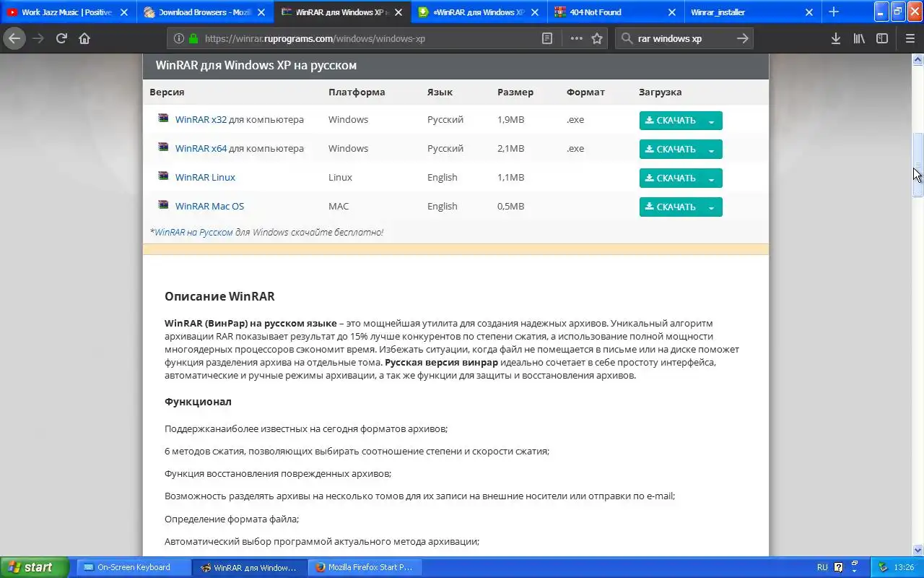Click the 1,9MB size cell
The image size is (924, 578).
tap(510, 119)
